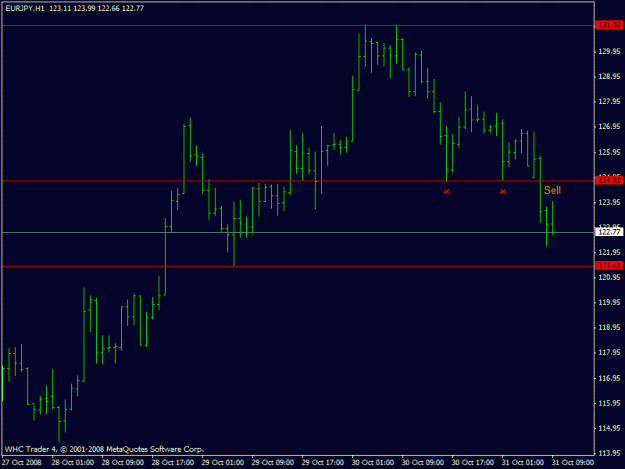Select the red x marker farther from Sell label
Viewport: 625px width, 469px height.
click(446, 192)
